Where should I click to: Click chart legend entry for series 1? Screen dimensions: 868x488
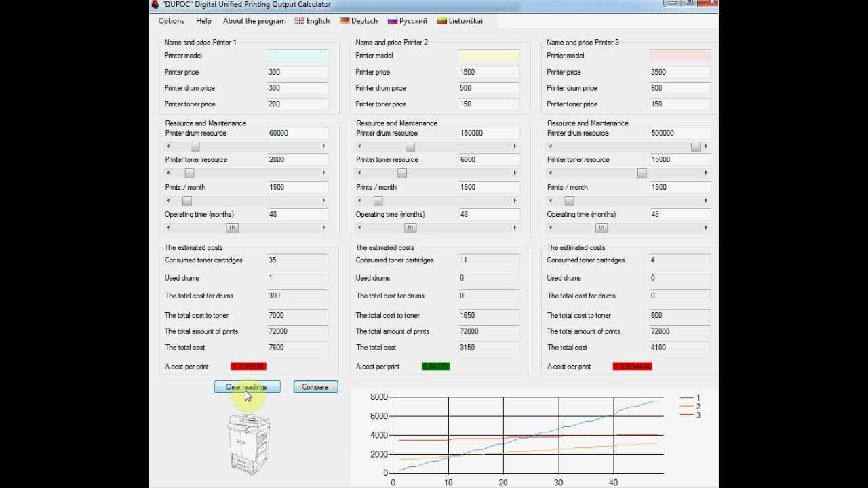[x=690, y=398]
